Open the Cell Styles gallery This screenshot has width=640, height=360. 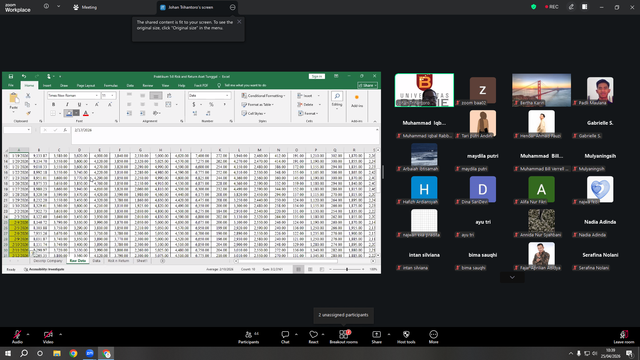[253, 113]
